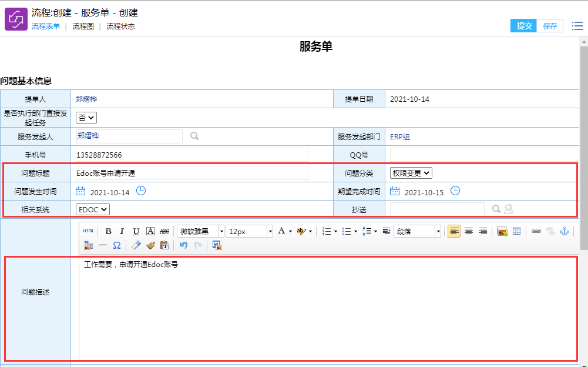
Task: Insert an anchor with the anchor icon
Action: click(x=565, y=231)
